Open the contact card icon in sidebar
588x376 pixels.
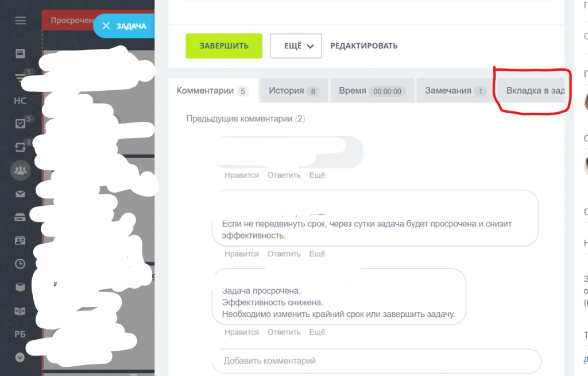tap(20, 240)
